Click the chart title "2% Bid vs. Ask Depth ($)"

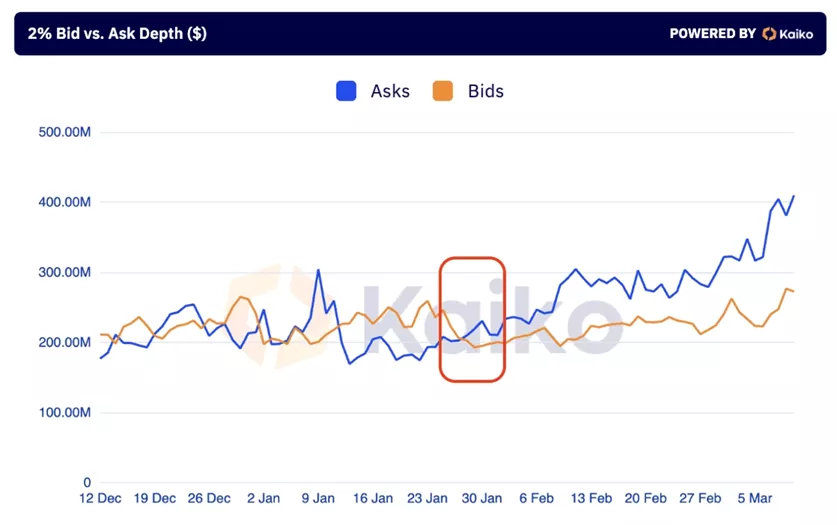pyautogui.click(x=117, y=34)
